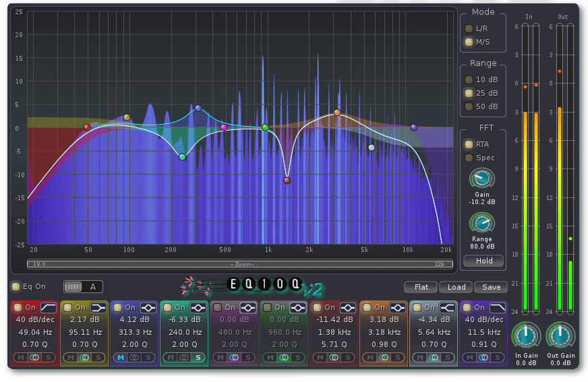Select the purple low-pass node near 11.5 kHz

[414, 127]
